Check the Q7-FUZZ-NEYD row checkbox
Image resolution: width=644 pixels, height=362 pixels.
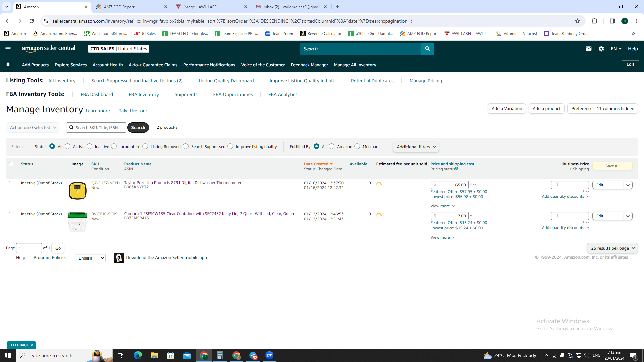click(x=11, y=183)
